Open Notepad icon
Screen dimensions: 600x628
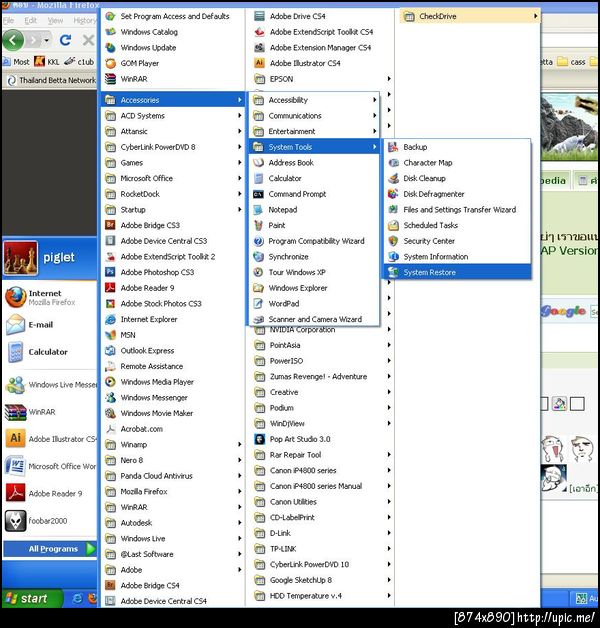pos(258,209)
